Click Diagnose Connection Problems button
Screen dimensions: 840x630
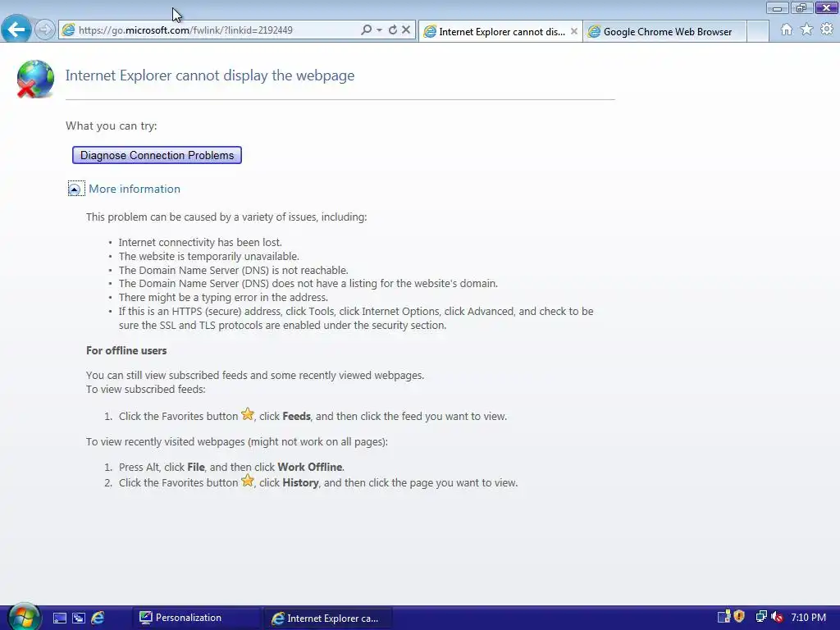coord(157,155)
